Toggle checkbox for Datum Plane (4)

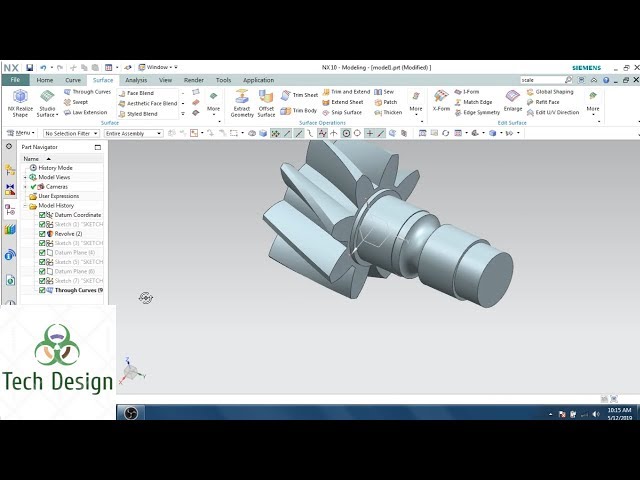coord(42,253)
